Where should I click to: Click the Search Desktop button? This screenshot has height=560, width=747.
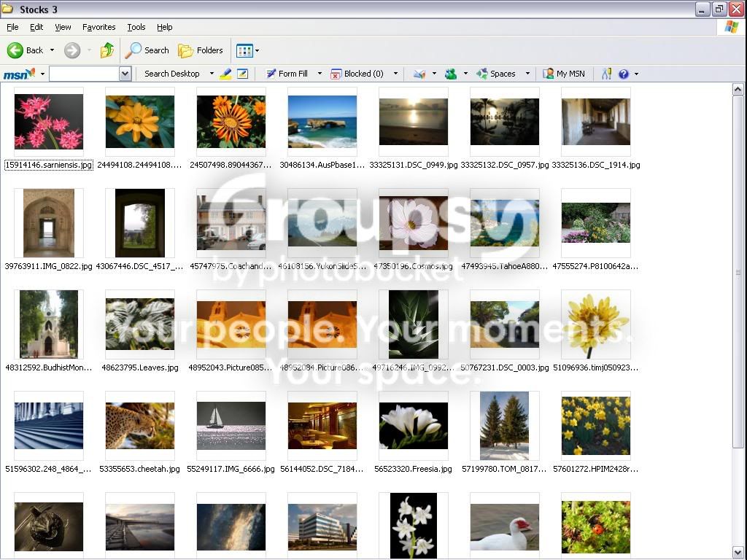pyautogui.click(x=172, y=74)
